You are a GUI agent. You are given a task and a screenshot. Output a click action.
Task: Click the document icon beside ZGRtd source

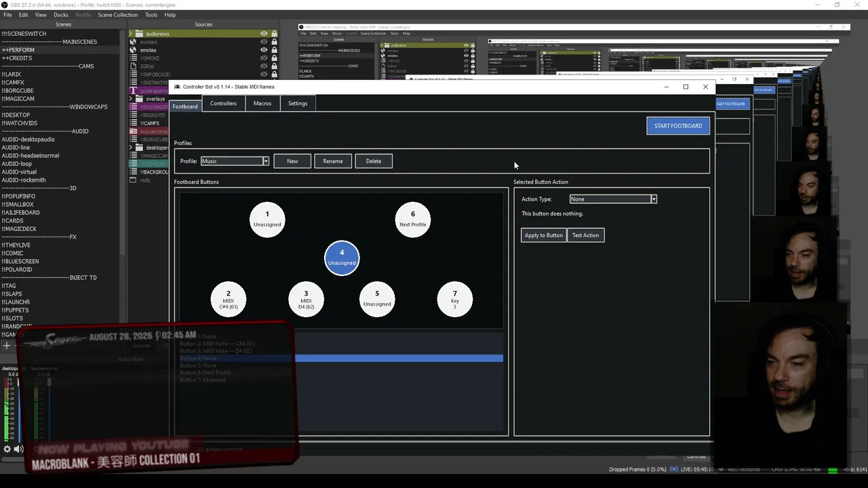pos(133,66)
